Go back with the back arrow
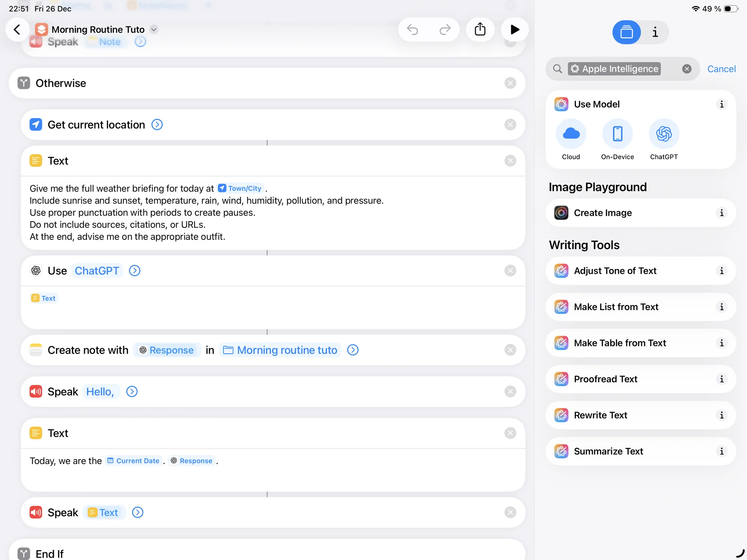This screenshot has width=747, height=560. [x=17, y=30]
